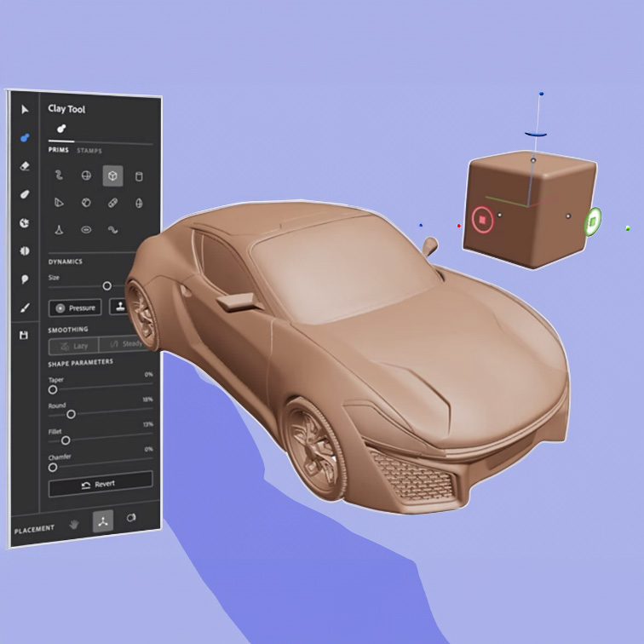
Task: Activate hand placement mode
Action: [x=74, y=522]
